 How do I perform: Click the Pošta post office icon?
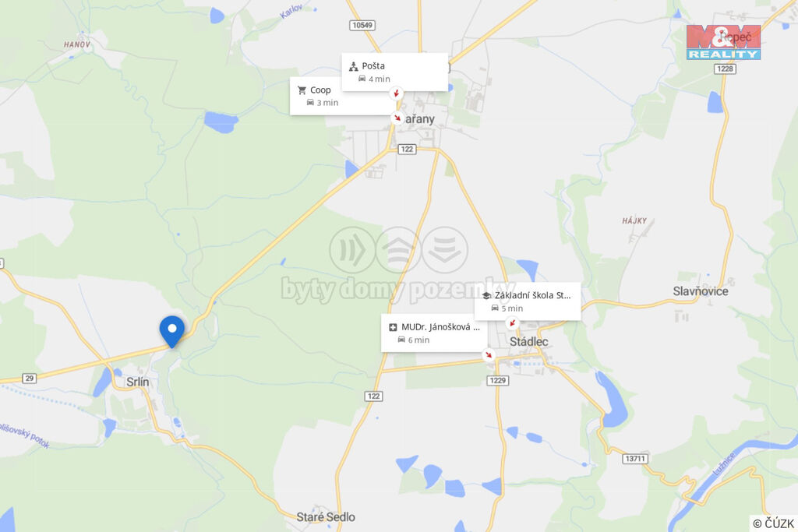pyautogui.click(x=354, y=66)
